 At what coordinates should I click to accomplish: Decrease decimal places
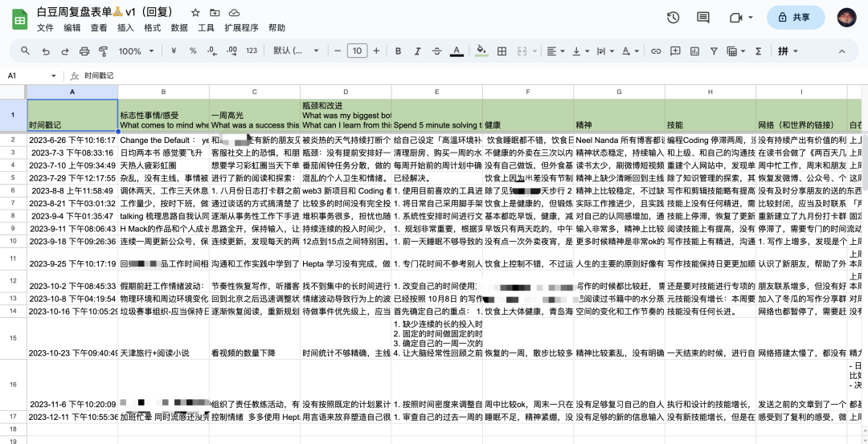[212, 51]
